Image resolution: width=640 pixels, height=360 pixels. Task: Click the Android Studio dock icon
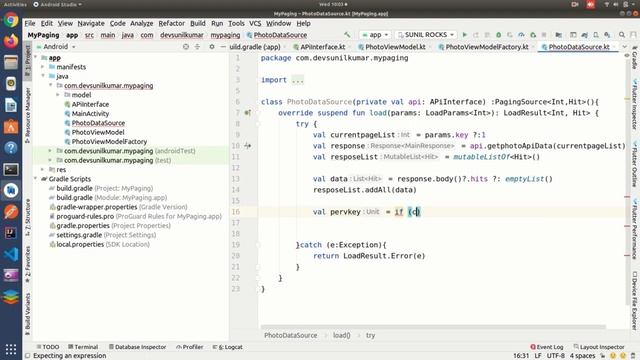click(x=11, y=191)
